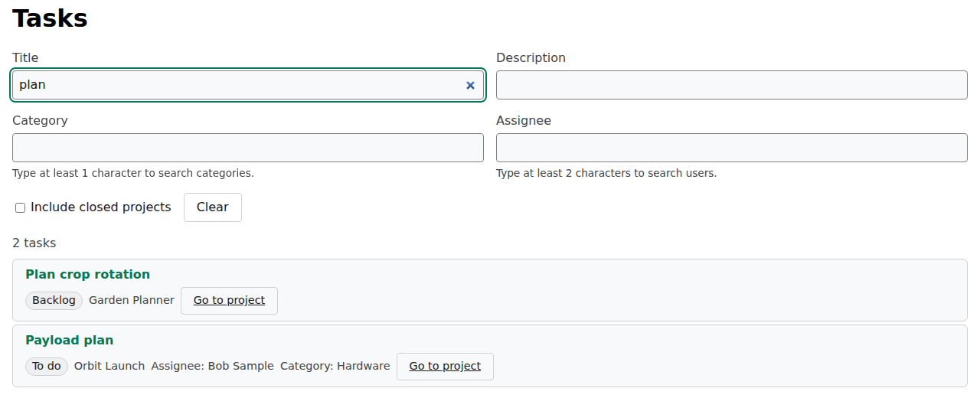Click the To do status badge
980x398 pixels.
click(x=47, y=366)
